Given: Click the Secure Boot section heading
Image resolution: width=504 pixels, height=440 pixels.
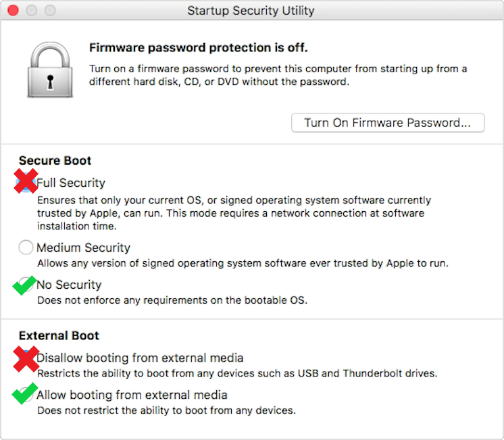Looking at the screenshot, I should 55,160.
